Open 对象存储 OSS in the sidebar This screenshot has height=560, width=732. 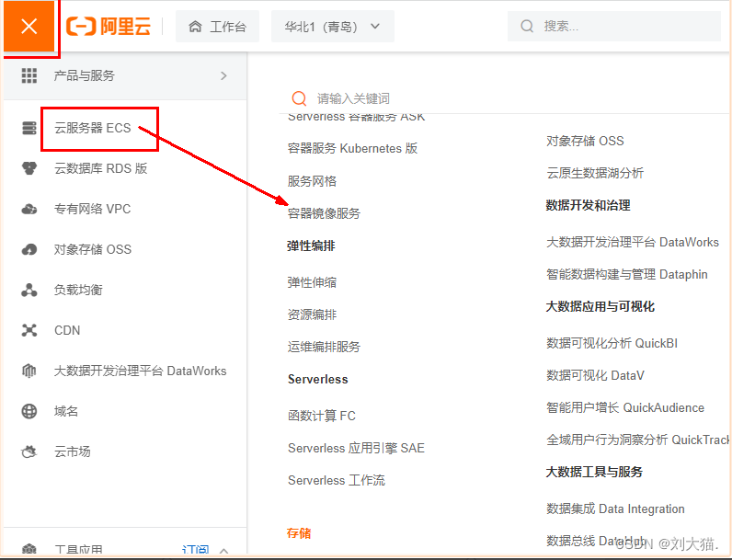[x=93, y=250]
